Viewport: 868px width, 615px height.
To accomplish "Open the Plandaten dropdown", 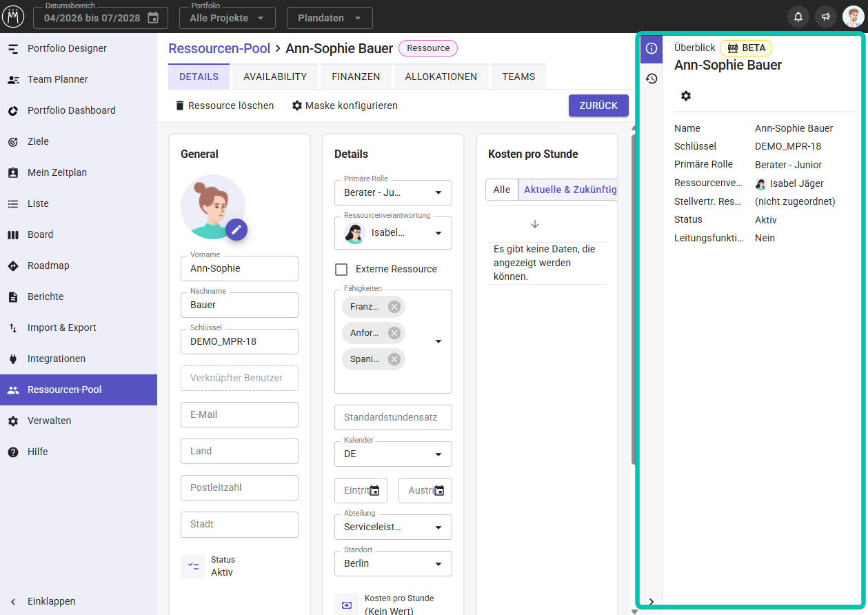I will (x=330, y=18).
